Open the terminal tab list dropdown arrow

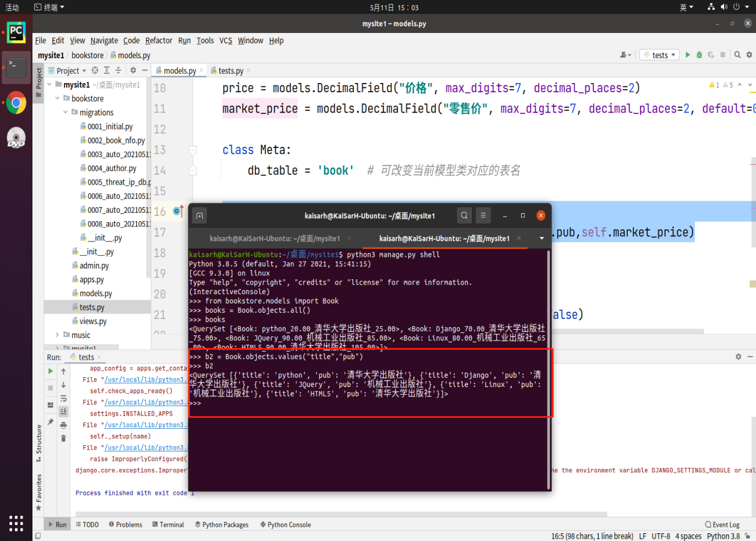(x=542, y=239)
